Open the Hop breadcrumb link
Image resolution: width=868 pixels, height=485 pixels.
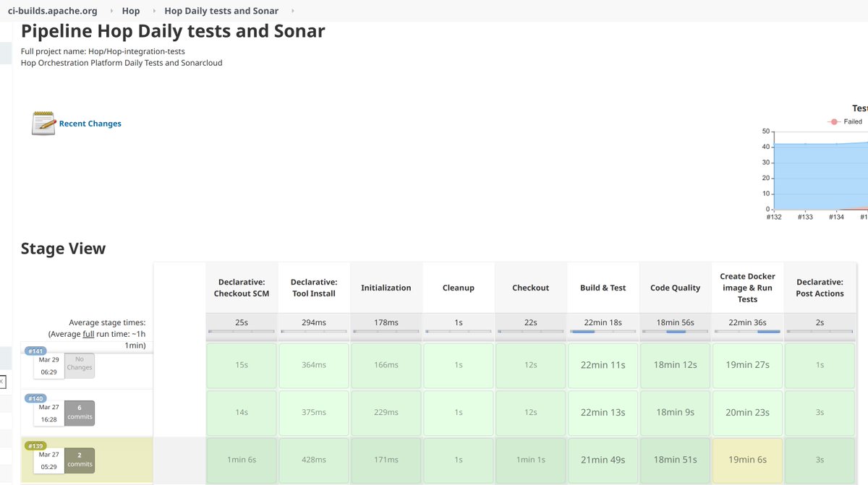(x=131, y=11)
